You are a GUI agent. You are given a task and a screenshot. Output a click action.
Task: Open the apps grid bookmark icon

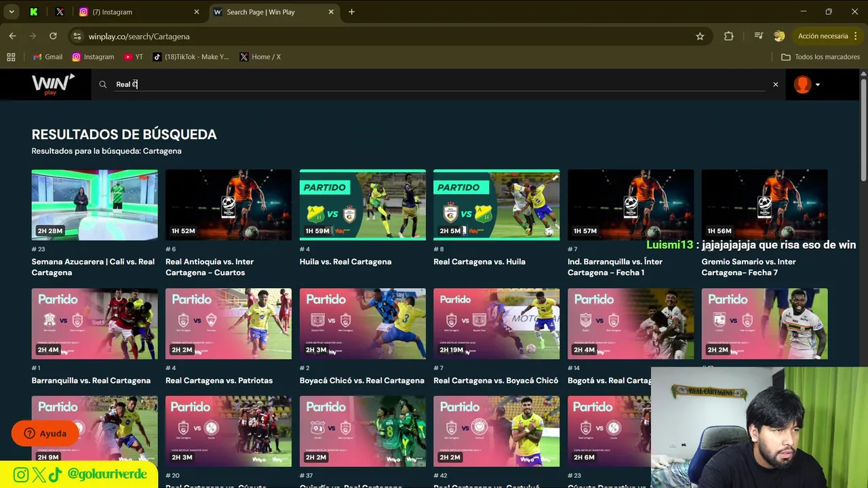11,57
